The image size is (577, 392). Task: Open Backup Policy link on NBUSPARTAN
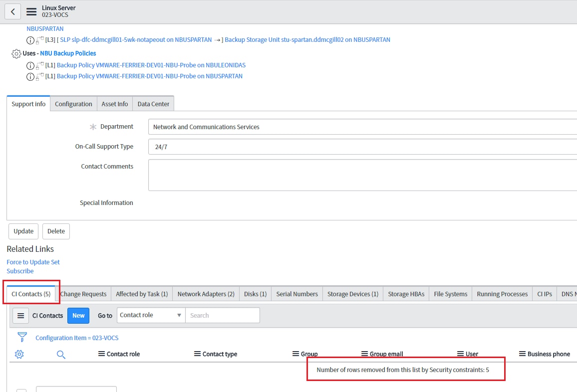coord(149,76)
